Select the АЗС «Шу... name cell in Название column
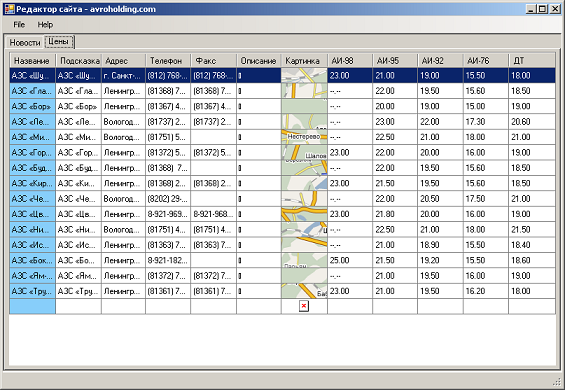 [32, 75]
